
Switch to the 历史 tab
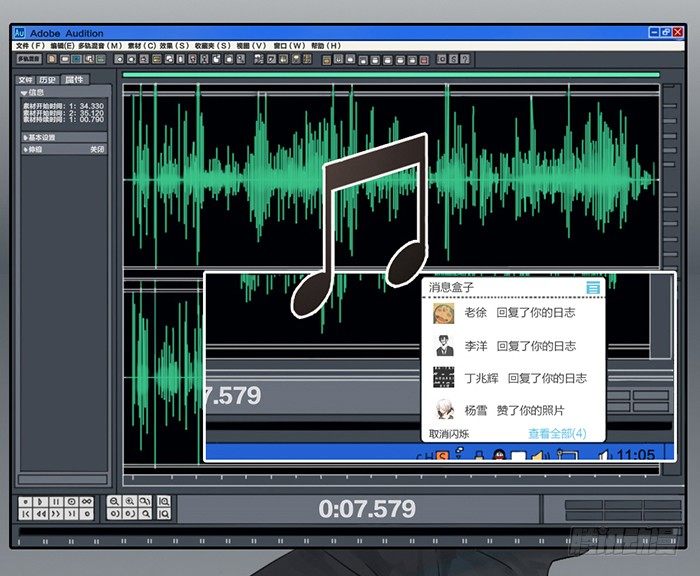pyautogui.click(x=49, y=79)
